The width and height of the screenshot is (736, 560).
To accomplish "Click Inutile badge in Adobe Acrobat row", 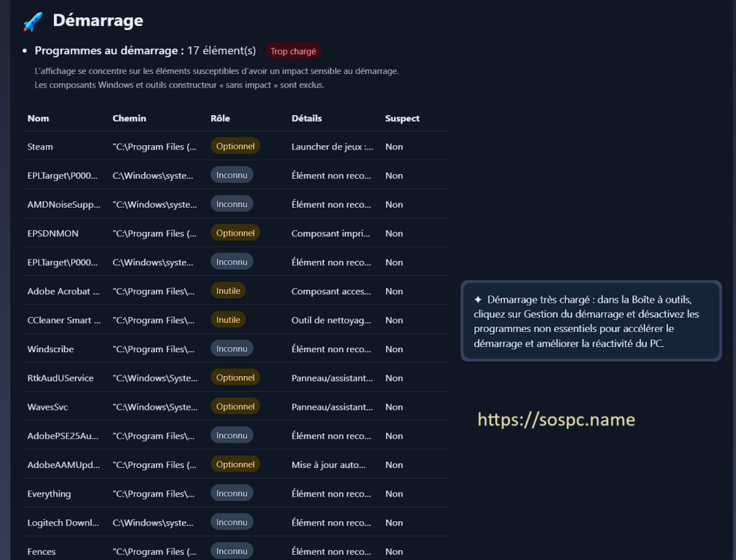I will 228,291.
